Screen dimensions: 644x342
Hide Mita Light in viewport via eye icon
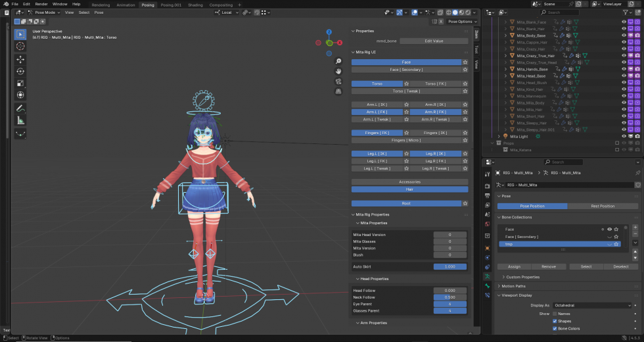pyautogui.click(x=624, y=137)
